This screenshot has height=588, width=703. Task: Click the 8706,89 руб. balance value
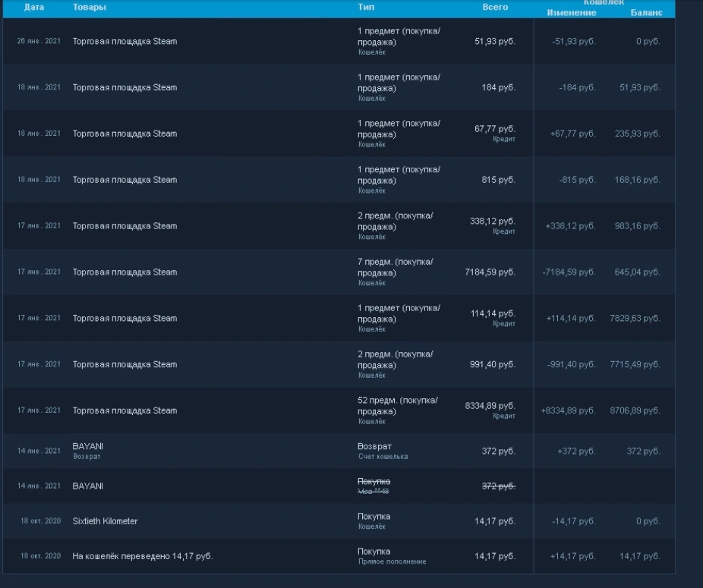pyautogui.click(x=635, y=410)
